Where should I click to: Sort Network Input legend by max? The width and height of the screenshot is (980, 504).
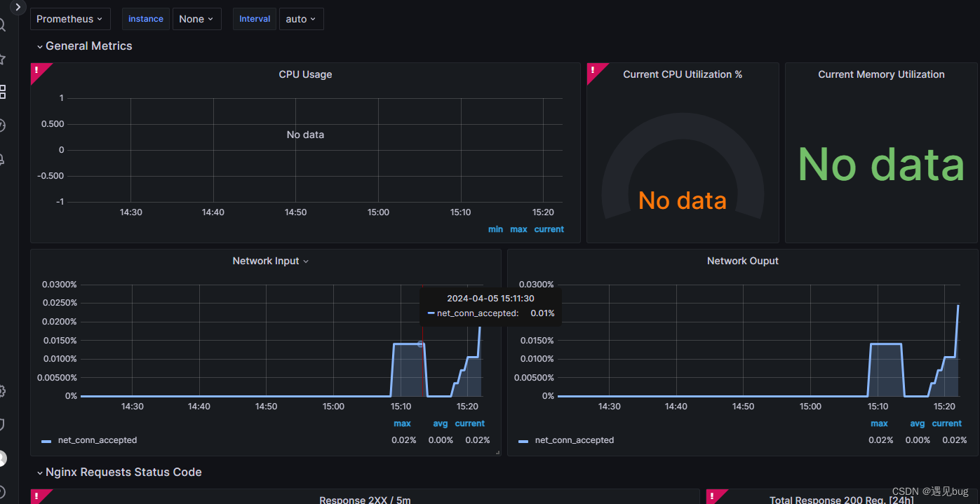(x=402, y=423)
